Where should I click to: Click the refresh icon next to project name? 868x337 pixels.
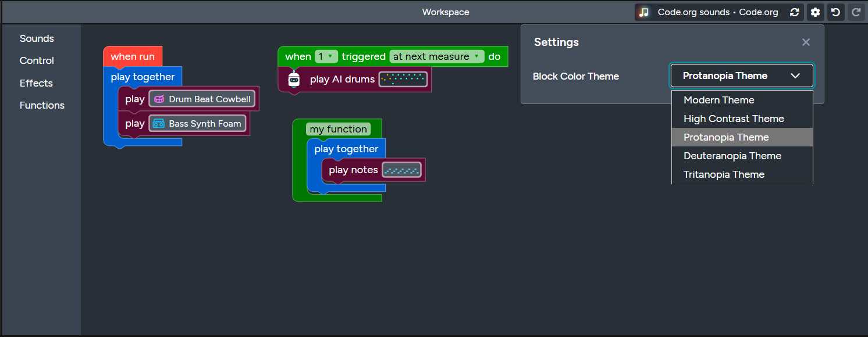click(795, 12)
